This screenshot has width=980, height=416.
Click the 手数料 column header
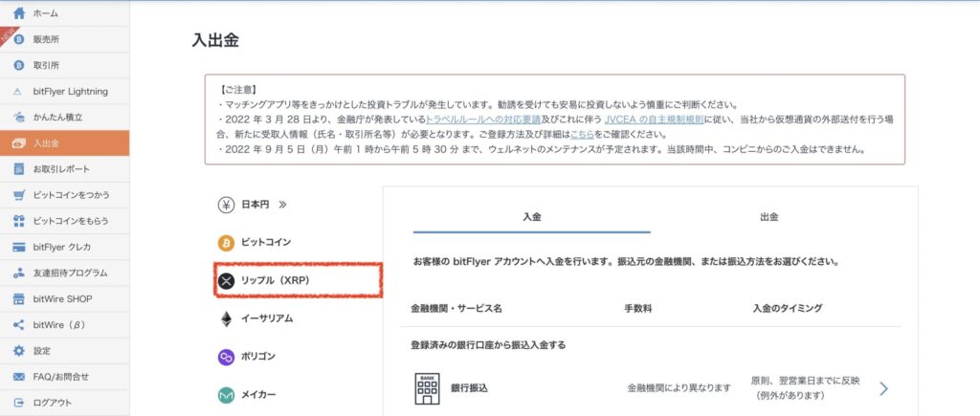(638, 309)
